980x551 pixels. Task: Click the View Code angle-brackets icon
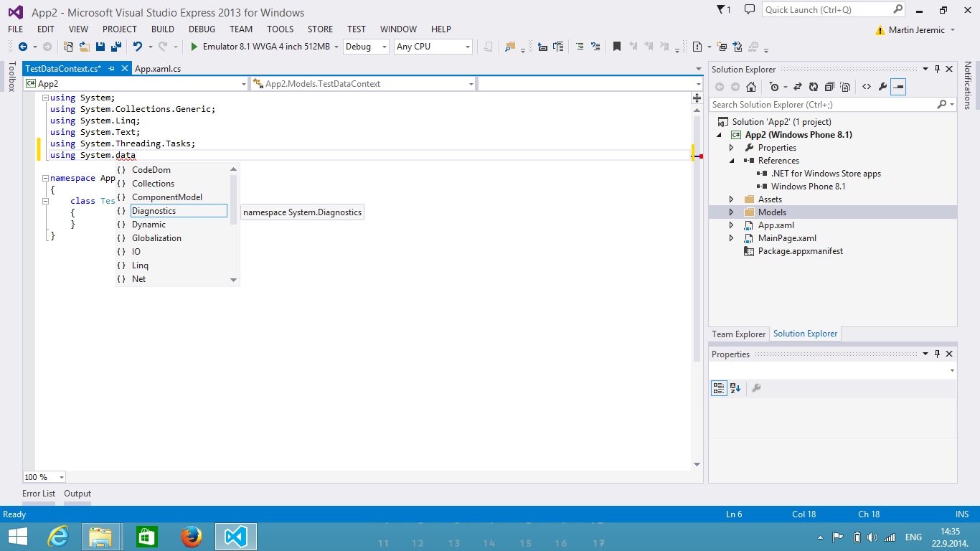coord(867,87)
